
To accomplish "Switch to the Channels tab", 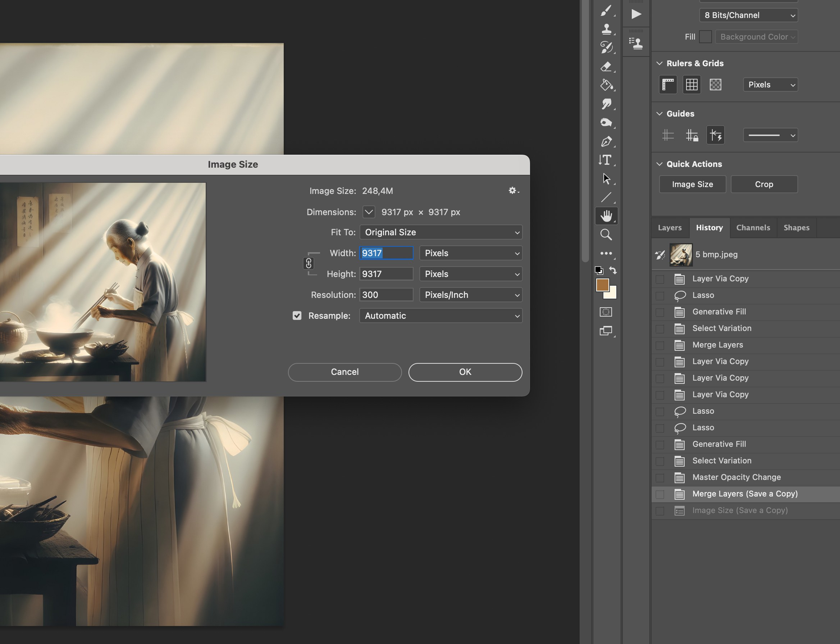I will (x=752, y=228).
